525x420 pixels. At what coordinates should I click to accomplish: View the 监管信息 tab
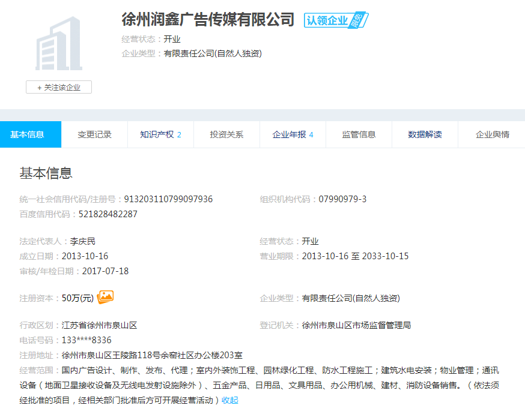359,134
